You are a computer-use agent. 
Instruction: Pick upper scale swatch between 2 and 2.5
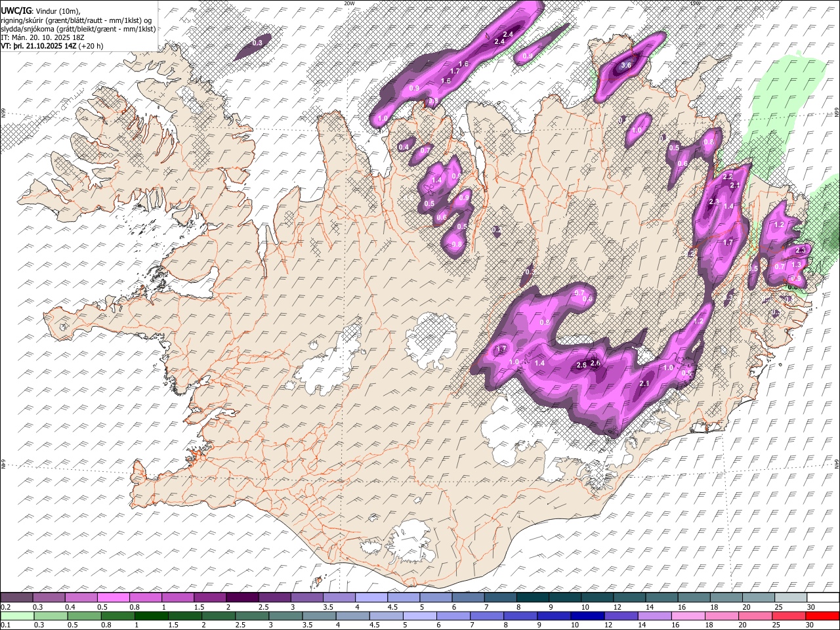click(242, 597)
